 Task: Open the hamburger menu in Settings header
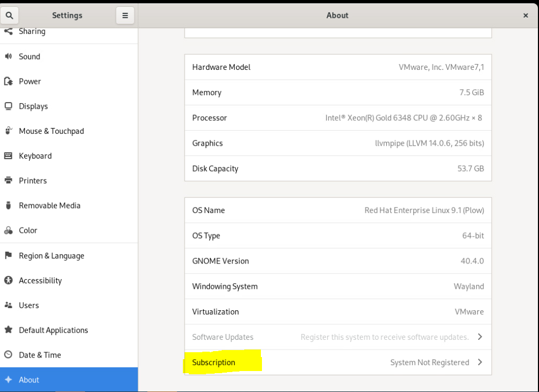(125, 16)
